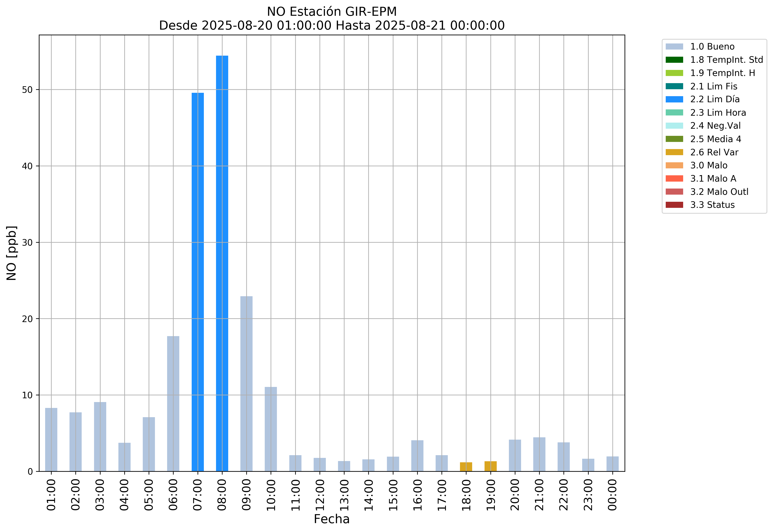Image resolution: width=773 pixels, height=532 pixels.
Task: Click the NO [ppb] y-axis label
Action: [12, 253]
